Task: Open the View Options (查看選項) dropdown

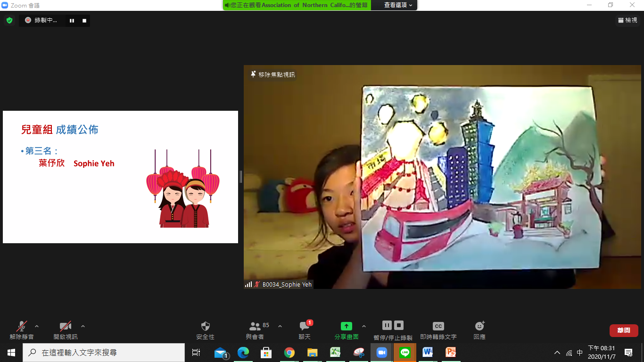Action: point(398,5)
